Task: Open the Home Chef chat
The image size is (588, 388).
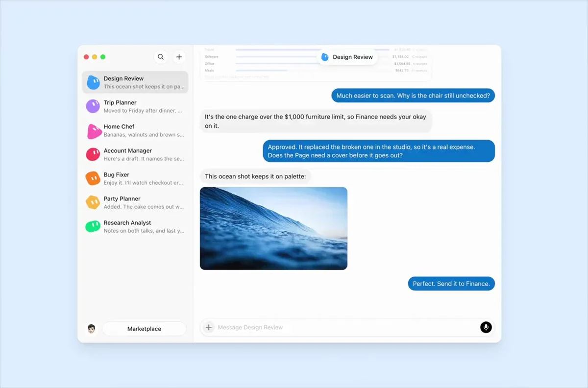Action: (x=135, y=130)
